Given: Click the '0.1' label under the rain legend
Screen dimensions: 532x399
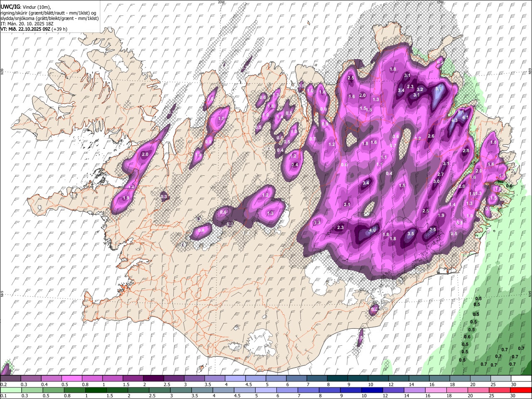Looking at the screenshot, I should [3, 396].
